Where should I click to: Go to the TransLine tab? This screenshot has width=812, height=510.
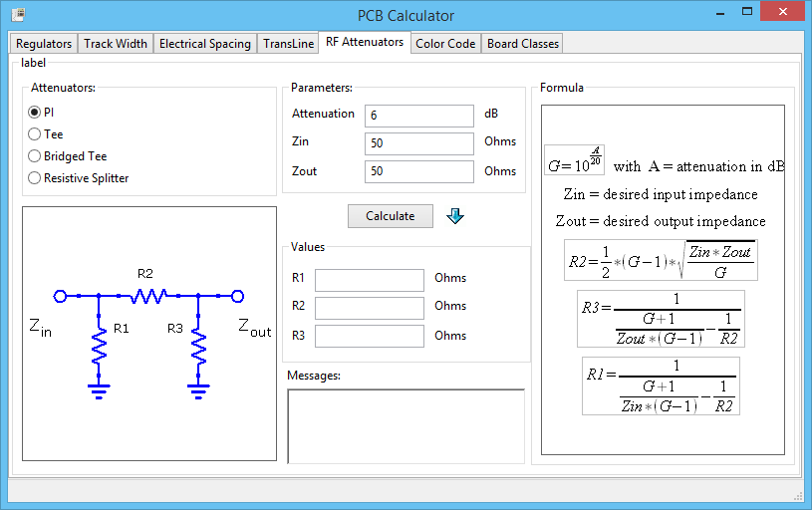pyautogui.click(x=288, y=44)
